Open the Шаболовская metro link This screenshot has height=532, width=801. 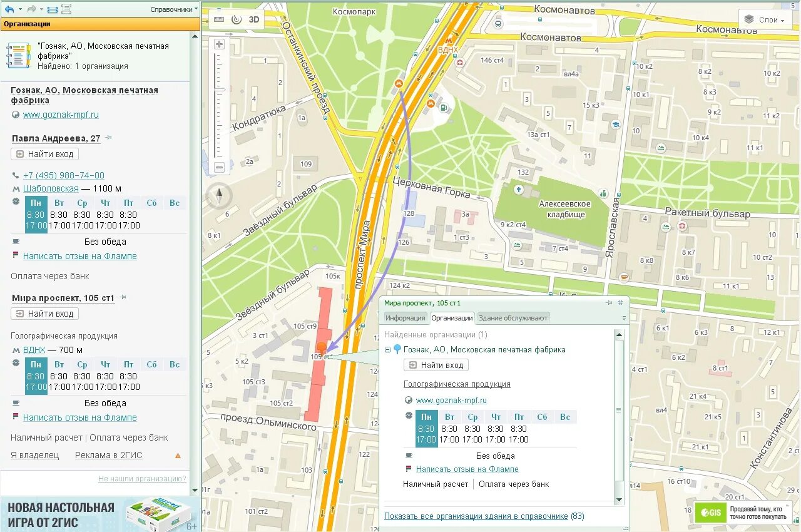click(51, 188)
